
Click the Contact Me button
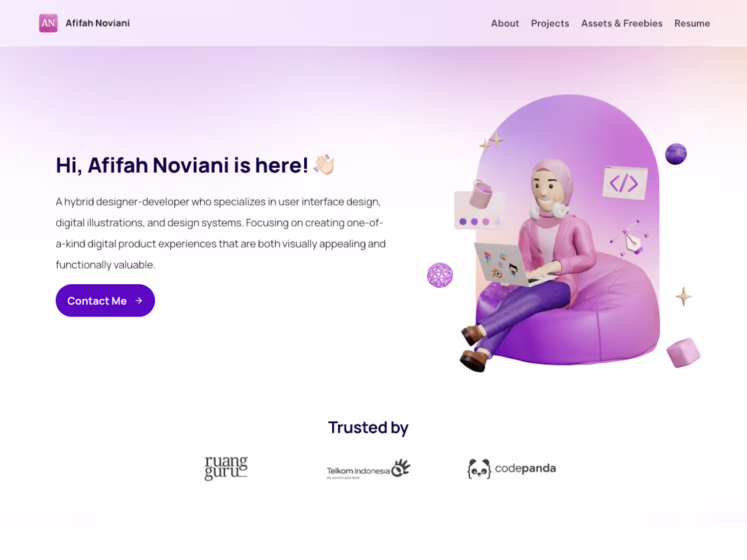coord(105,301)
